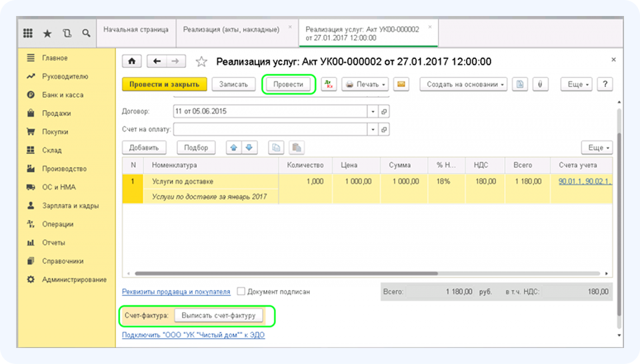
Task: Add the document to favorites with the star
Action: 201,62
